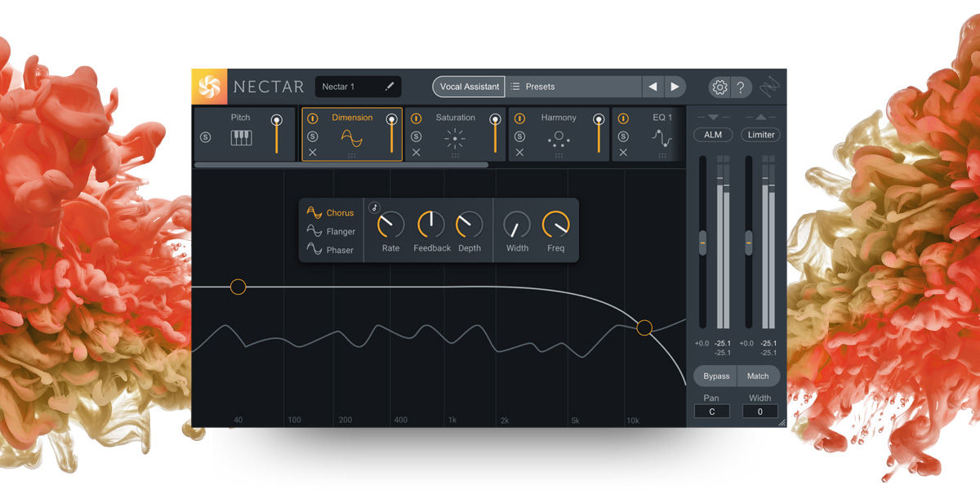Viewport: 980px width, 490px height.
Task: Go to the next preset arrow
Action: tap(675, 87)
